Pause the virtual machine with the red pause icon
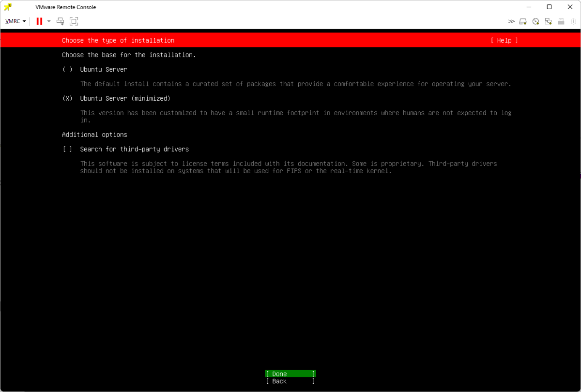Image resolution: width=581 pixels, height=392 pixels. click(39, 21)
